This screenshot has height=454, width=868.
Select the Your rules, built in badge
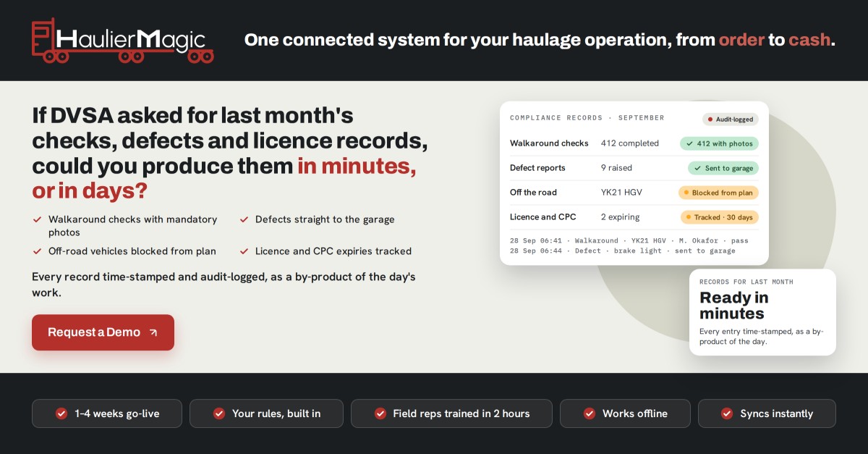click(x=266, y=413)
